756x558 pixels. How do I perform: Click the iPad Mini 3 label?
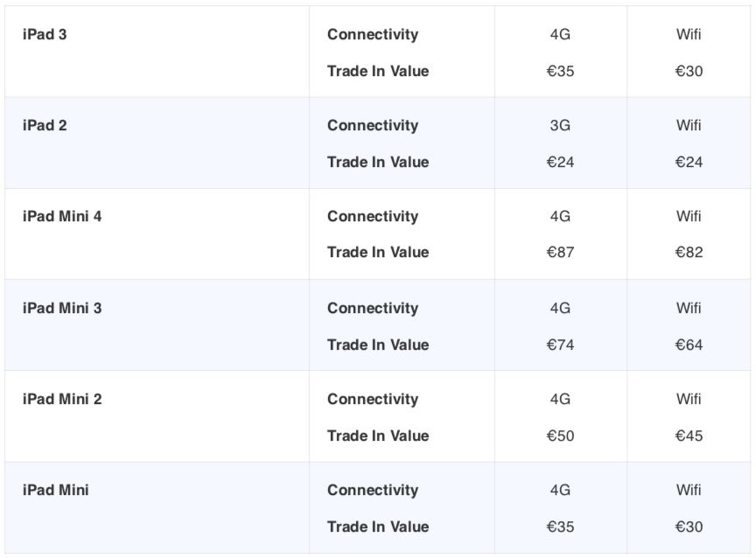pos(62,308)
